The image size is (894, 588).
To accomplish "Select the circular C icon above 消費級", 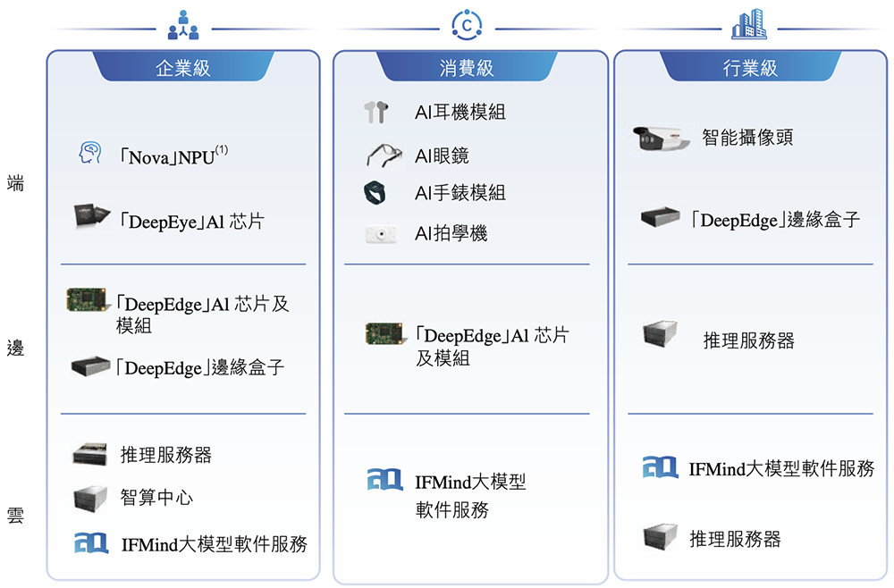I will 468,23.
